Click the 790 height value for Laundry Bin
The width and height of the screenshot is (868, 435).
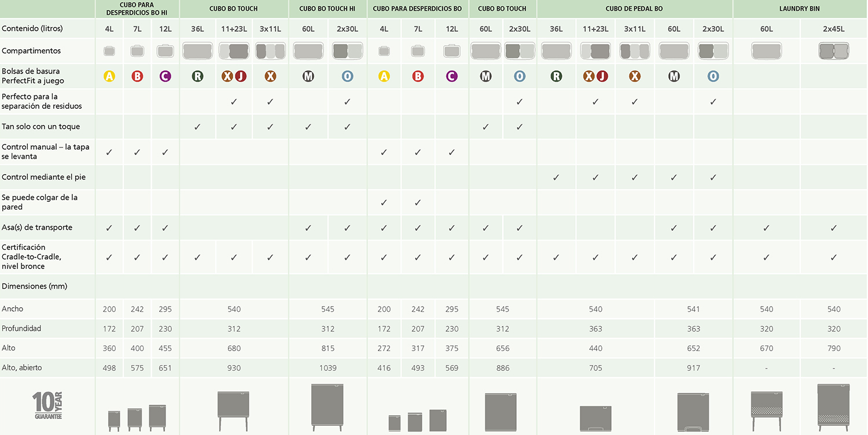[833, 348]
